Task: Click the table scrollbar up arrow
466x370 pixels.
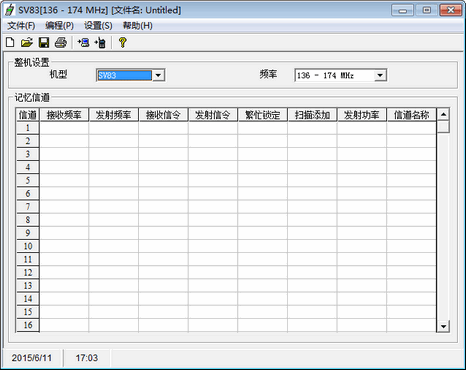Action: pos(443,115)
